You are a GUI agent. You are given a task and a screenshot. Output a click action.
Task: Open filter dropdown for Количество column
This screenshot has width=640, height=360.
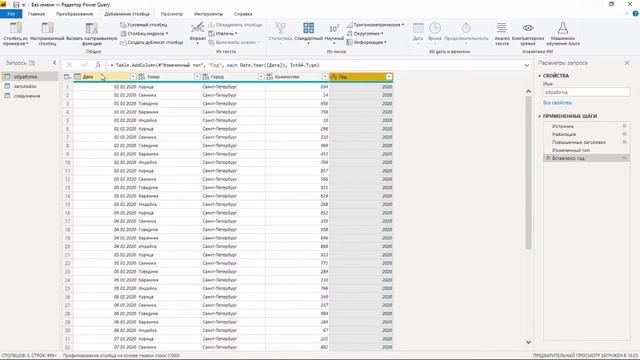(325, 77)
